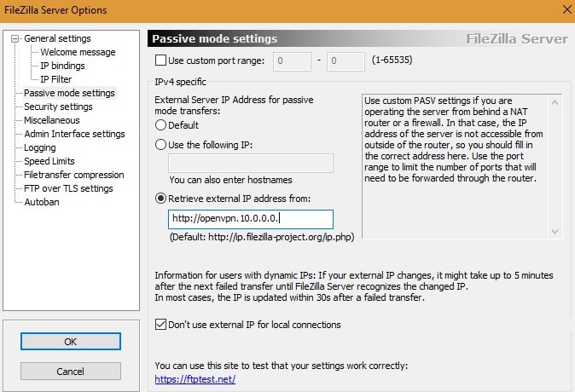Image resolution: width=575 pixels, height=392 pixels.
Task: Click the 'You can also enter hostnames' text
Action: point(230,180)
